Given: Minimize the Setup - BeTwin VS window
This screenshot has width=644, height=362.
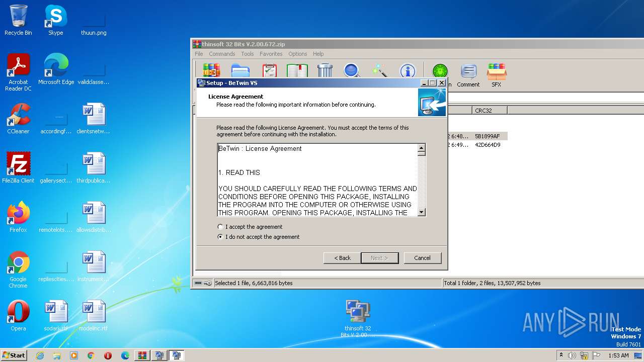Looking at the screenshot, I should coord(424,83).
